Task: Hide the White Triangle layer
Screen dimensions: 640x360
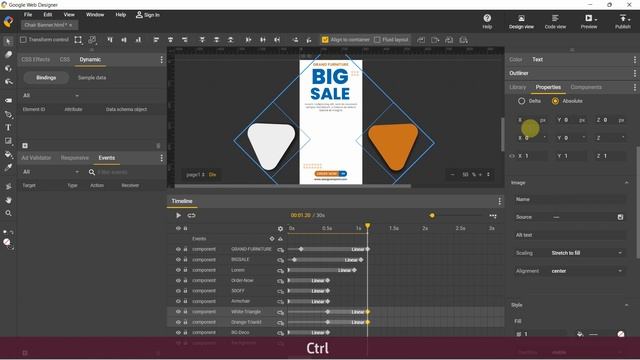Action: point(178,312)
